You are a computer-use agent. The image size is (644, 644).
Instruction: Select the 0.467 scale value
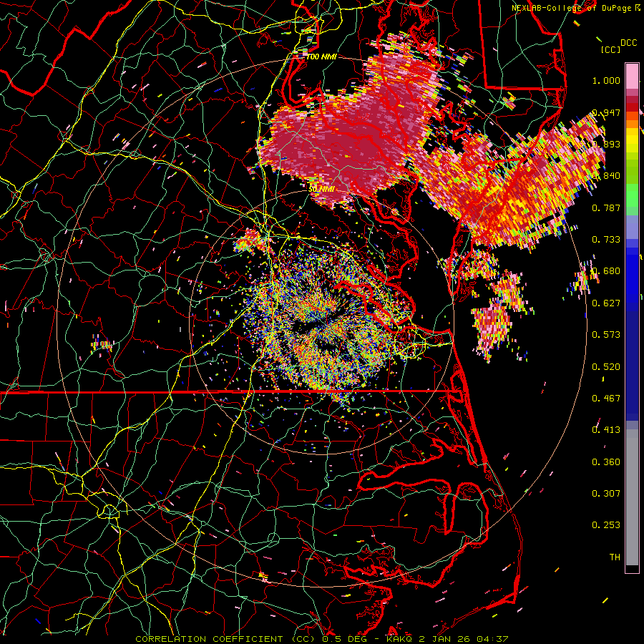(606, 399)
